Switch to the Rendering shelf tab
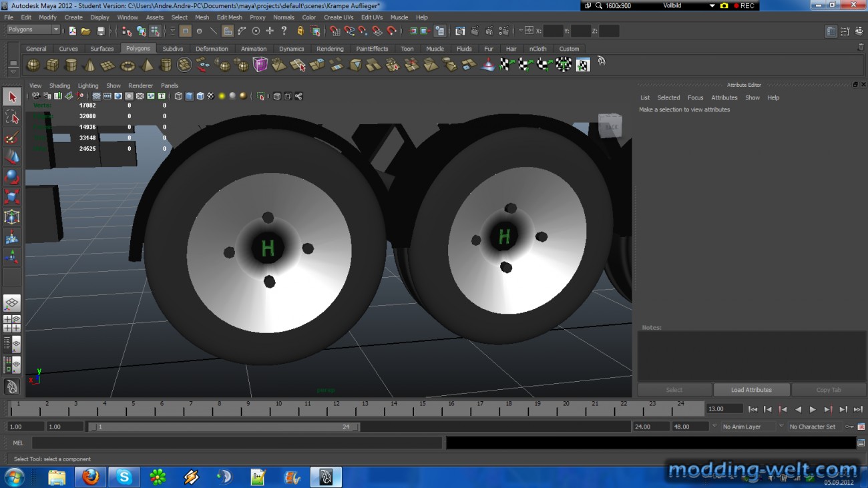This screenshot has height=488, width=868. point(330,49)
